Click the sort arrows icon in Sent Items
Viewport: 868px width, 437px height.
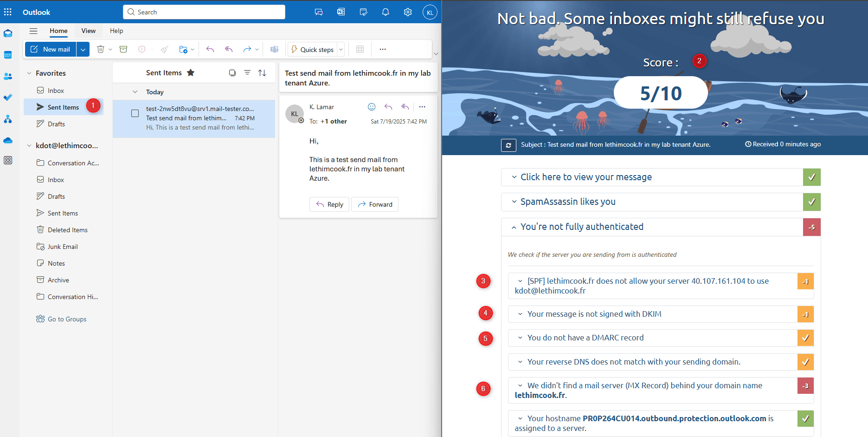(x=262, y=73)
